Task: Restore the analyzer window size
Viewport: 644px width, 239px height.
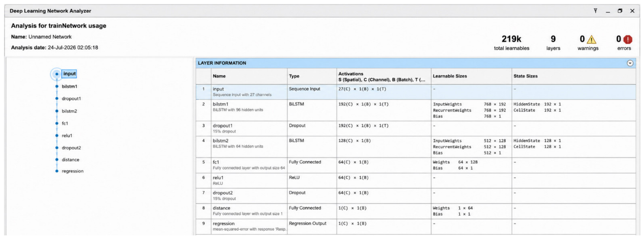Action: [620, 11]
